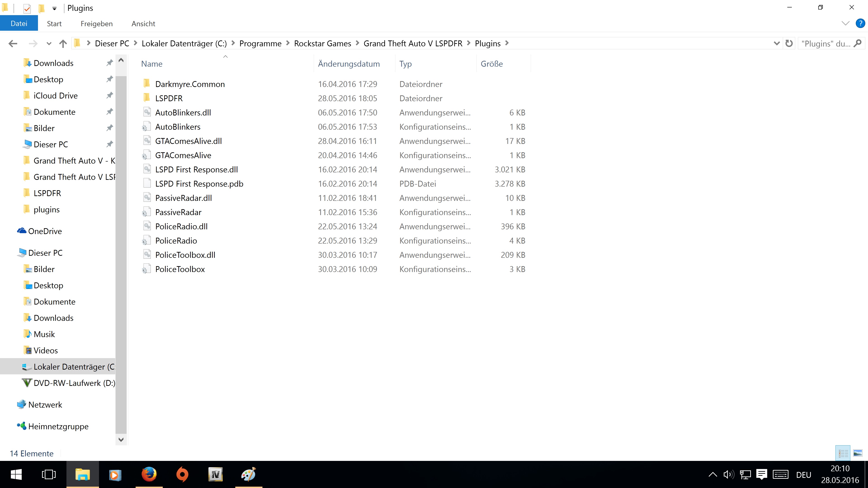Refresh the Plugins folder view
Image resolution: width=868 pixels, height=488 pixels.
coord(789,43)
